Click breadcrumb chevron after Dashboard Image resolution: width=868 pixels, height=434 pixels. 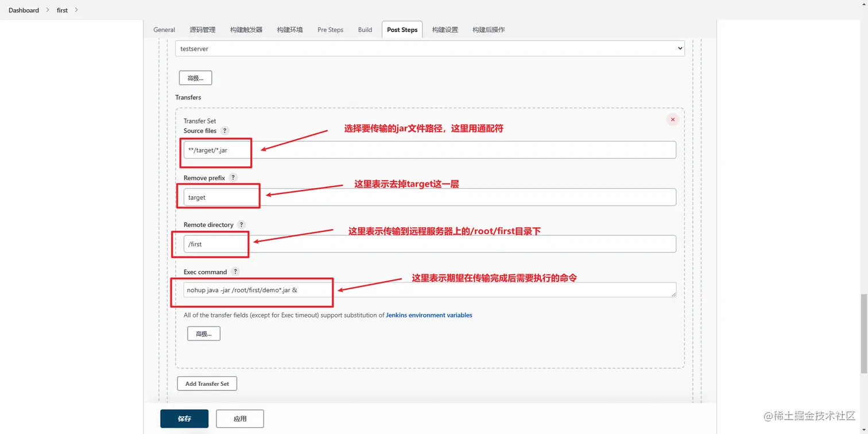(48, 10)
